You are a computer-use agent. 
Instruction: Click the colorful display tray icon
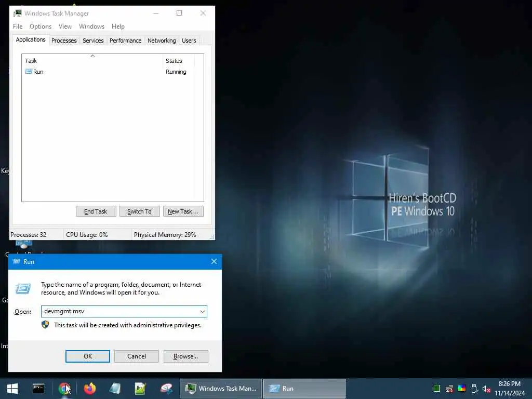pyautogui.click(x=462, y=389)
